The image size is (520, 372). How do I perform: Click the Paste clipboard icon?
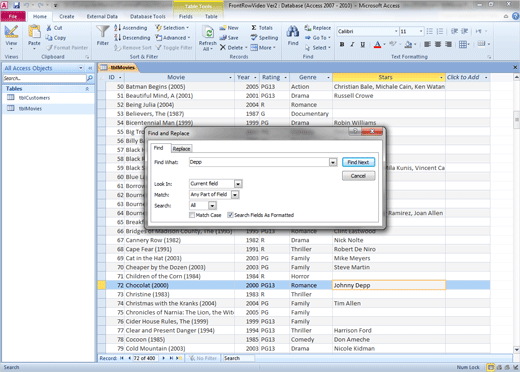coord(34,32)
